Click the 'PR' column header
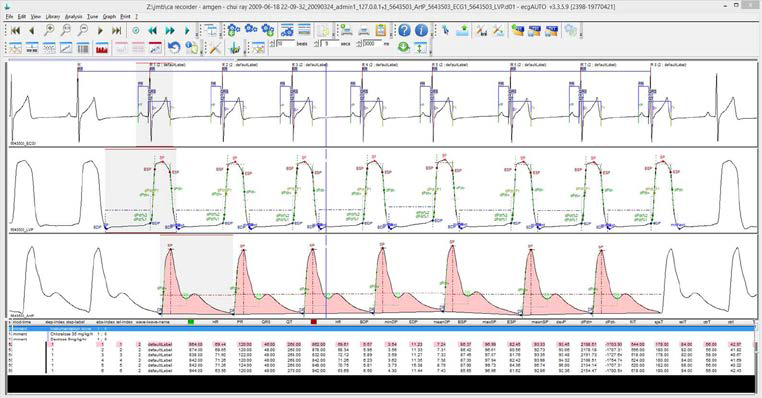 tap(240, 322)
